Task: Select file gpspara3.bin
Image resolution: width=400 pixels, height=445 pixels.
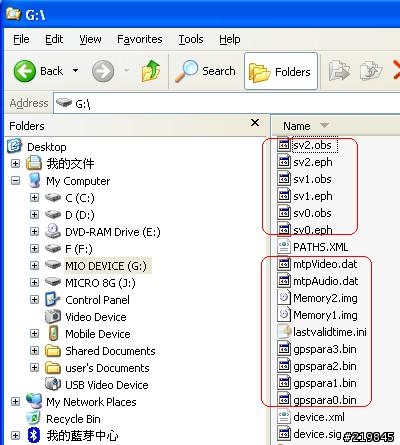Action: [325, 349]
